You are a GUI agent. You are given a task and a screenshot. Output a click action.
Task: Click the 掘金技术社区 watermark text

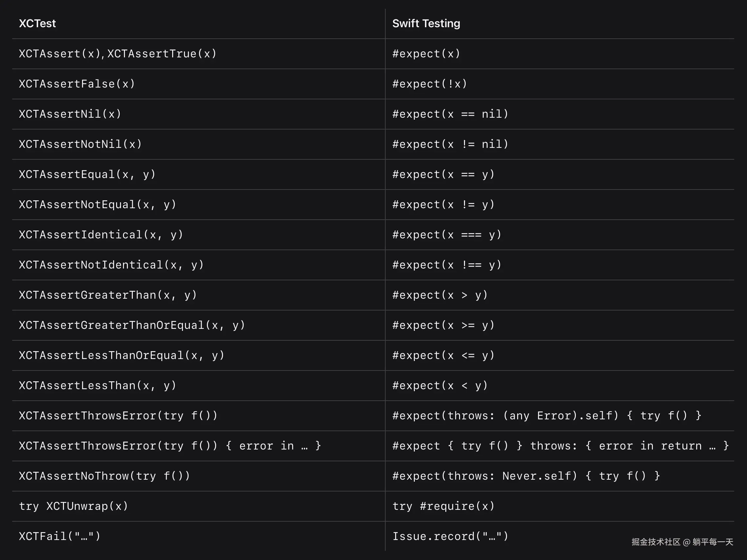pyautogui.click(x=656, y=542)
